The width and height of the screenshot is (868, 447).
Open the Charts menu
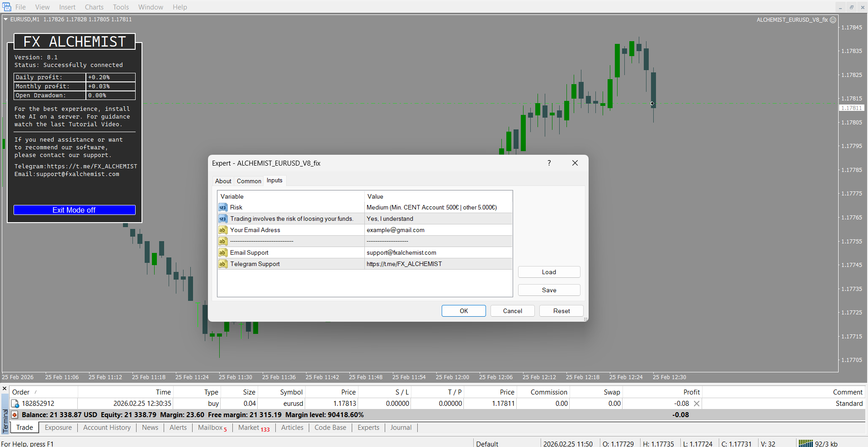pyautogui.click(x=94, y=7)
